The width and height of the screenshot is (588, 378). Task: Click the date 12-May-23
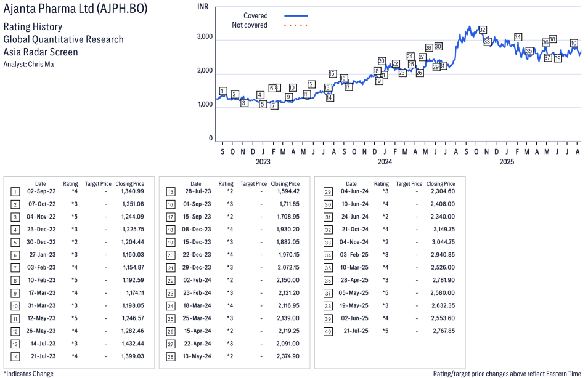[x=42, y=318]
